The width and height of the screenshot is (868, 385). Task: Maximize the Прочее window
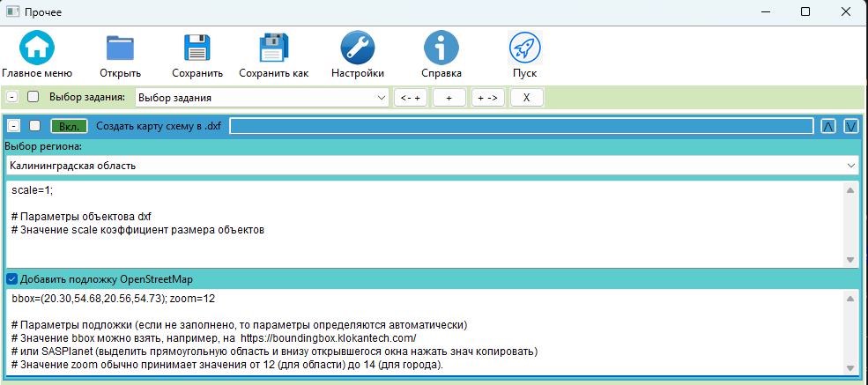(x=805, y=11)
